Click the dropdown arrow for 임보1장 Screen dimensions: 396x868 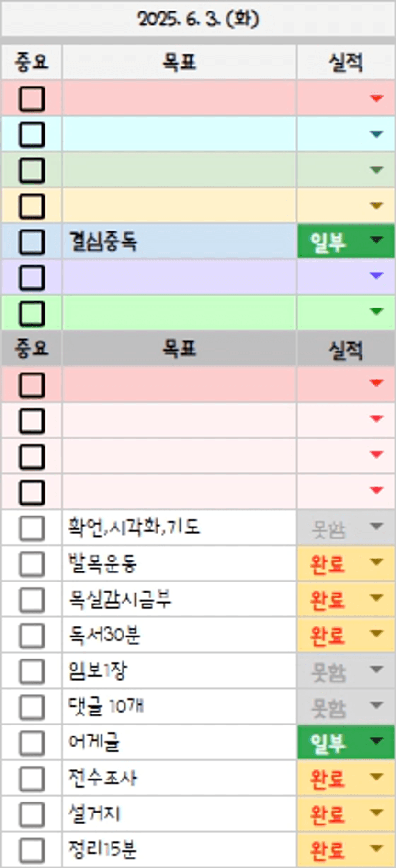[376, 670]
